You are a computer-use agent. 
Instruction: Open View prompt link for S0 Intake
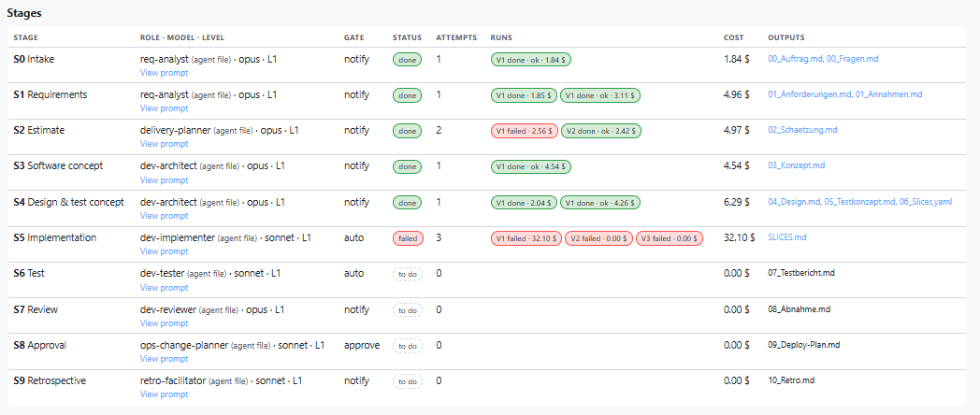click(164, 73)
